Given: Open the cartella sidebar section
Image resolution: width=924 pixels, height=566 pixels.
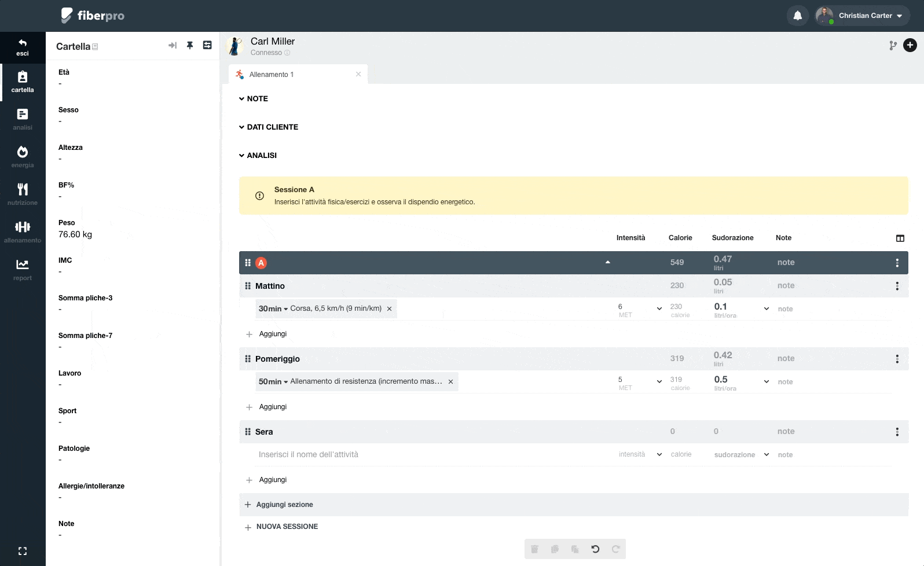Looking at the screenshot, I should click(x=23, y=82).
